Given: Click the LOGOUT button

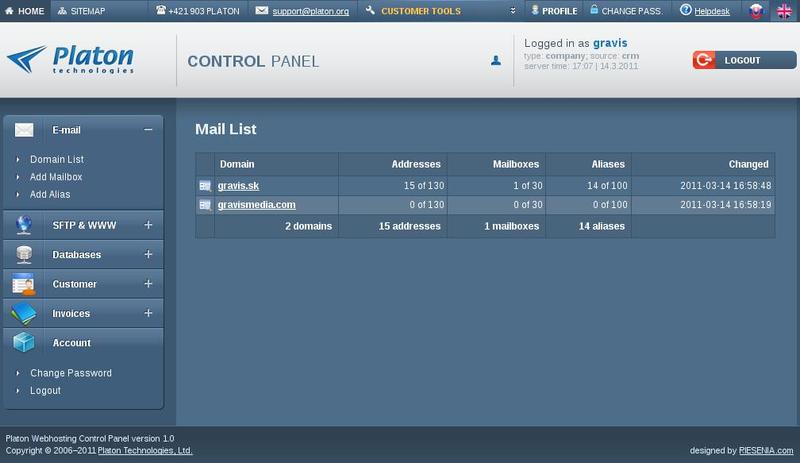Looking at the screenshot, I should click(x=744, y=60).
